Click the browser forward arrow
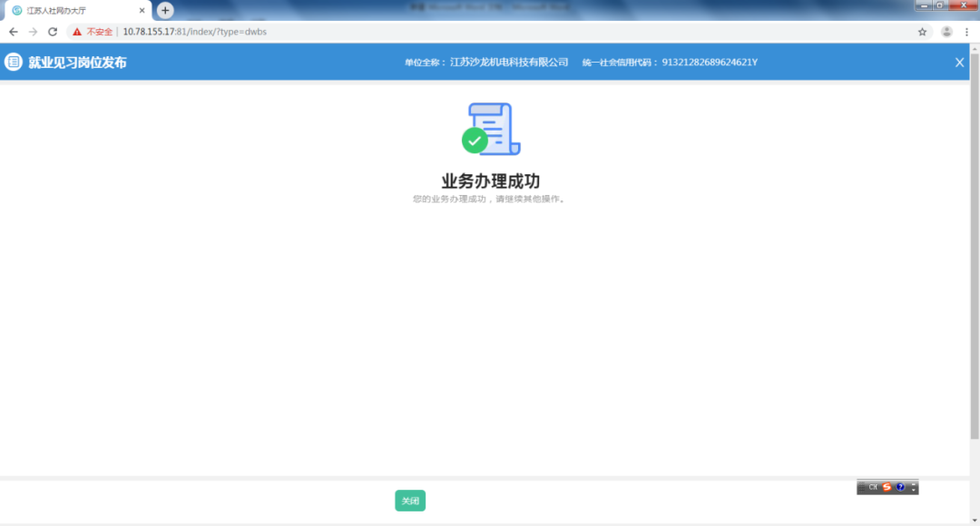Screen dimensions: 980x526 [33, 32]
